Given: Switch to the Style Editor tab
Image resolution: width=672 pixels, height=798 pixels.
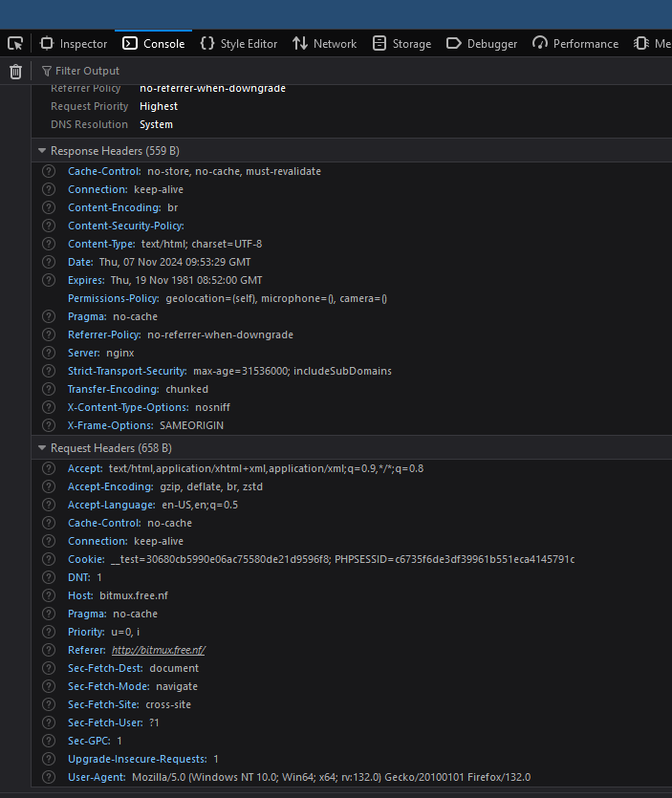Looking at the screenshot, I should click(239, 44).
